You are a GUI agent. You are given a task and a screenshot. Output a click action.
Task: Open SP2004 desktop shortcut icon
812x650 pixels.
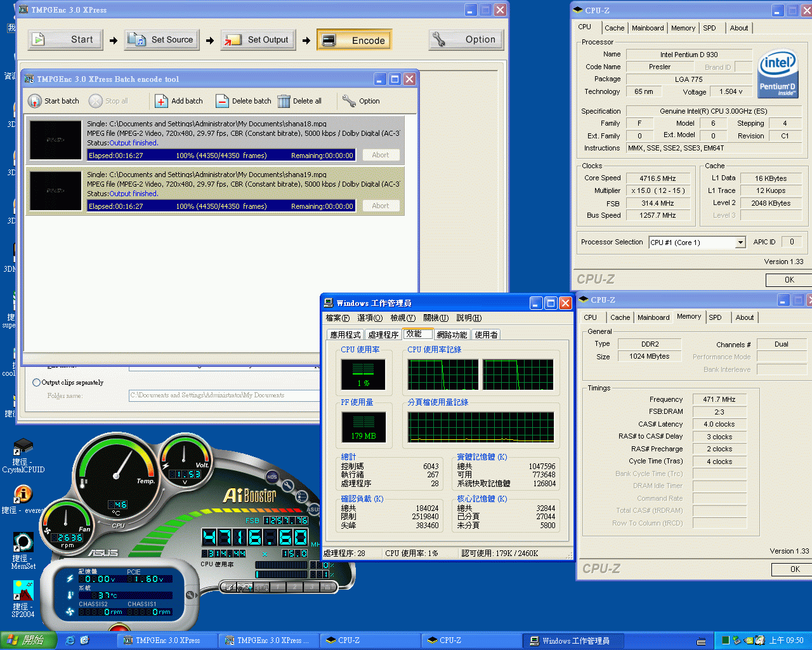tap(23, 590)
